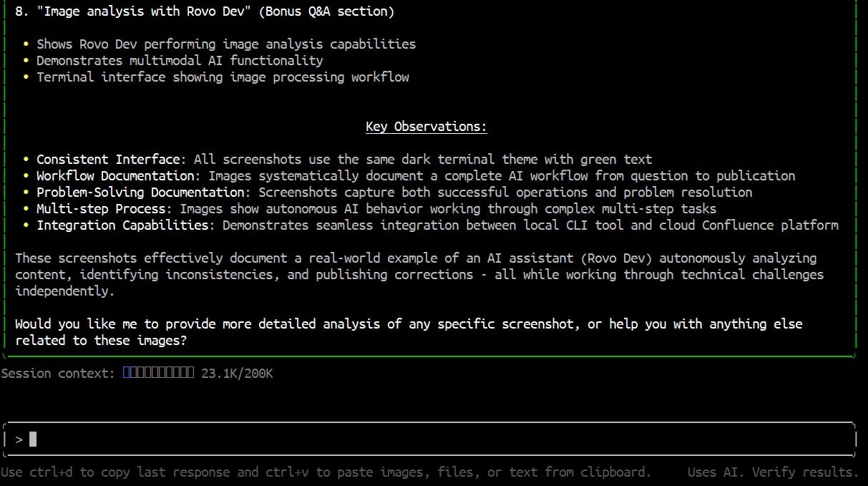
Task: Click the 'Terminal interface showing image processing workflow' line
Action: [223, 77]
